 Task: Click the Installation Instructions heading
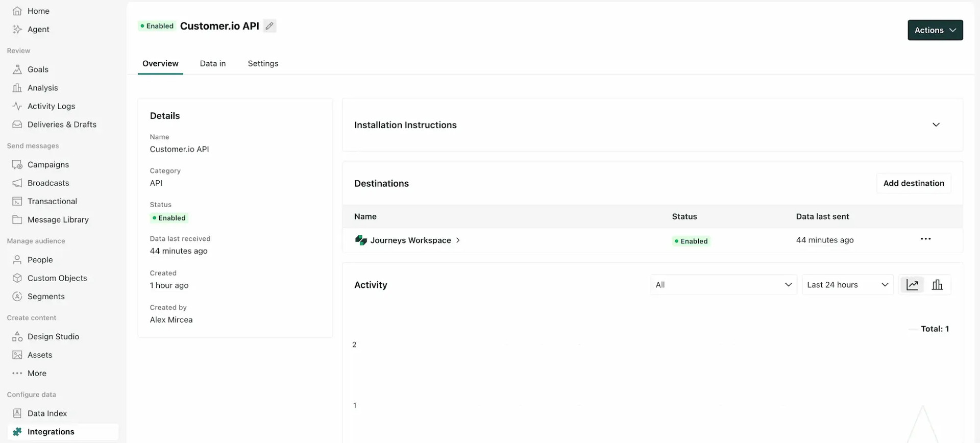[405, 125]
